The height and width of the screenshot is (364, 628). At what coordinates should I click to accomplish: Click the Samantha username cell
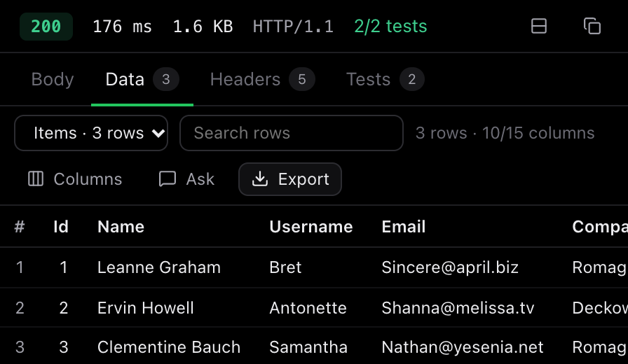[308, 346]
